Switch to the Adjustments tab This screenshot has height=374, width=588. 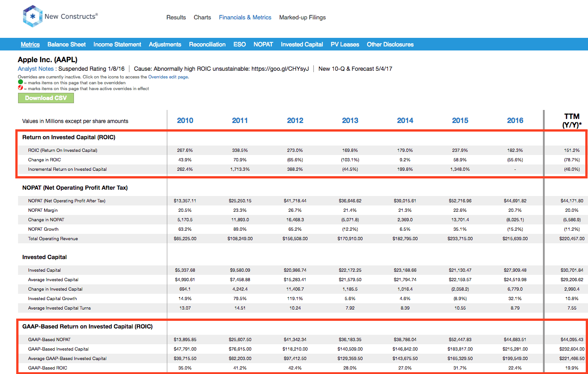tap(165, 44)
